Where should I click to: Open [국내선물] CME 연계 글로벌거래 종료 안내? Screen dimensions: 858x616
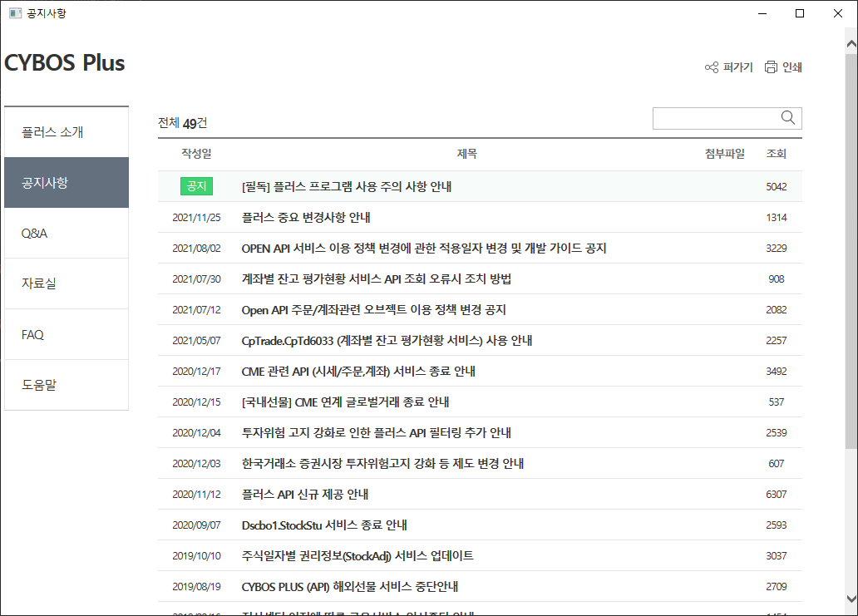click(x=345, y=402)
